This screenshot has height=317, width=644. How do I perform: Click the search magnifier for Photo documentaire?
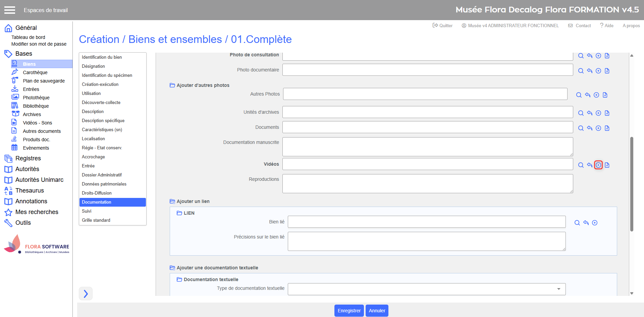(x=581, y=71)
